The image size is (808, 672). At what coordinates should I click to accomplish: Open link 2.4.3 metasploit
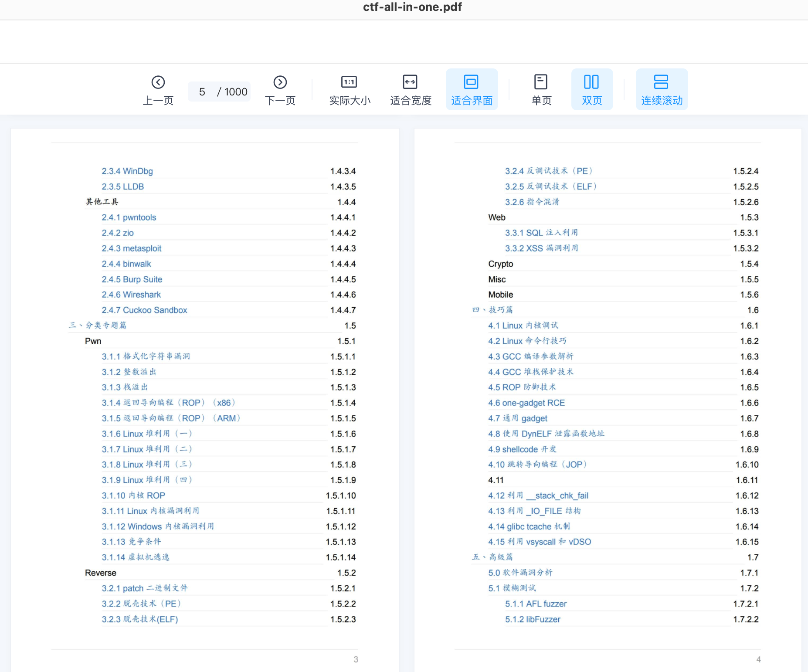[x=131, y=248]
